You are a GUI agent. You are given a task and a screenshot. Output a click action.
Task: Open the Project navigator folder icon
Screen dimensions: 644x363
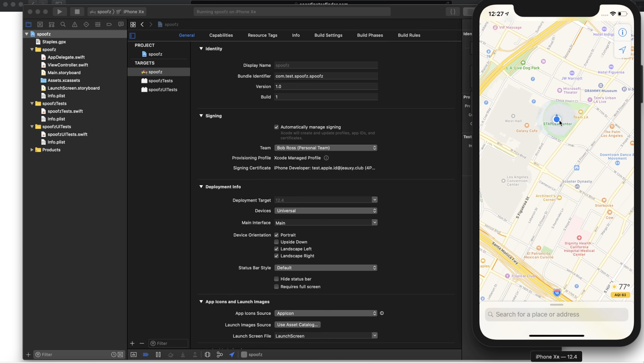(x=29, y=24)
